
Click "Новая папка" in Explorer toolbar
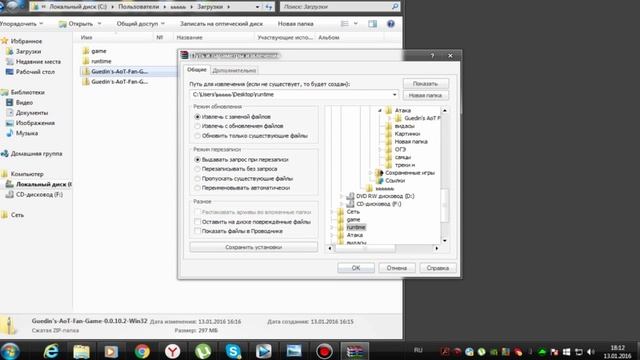pos(296,24)
